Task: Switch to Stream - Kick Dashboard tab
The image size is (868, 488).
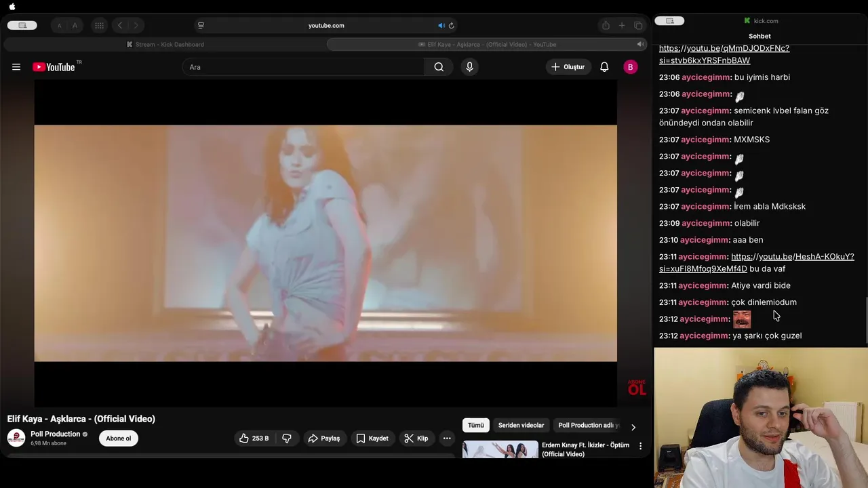Action: pyautogui.click(x=165, y=44)
